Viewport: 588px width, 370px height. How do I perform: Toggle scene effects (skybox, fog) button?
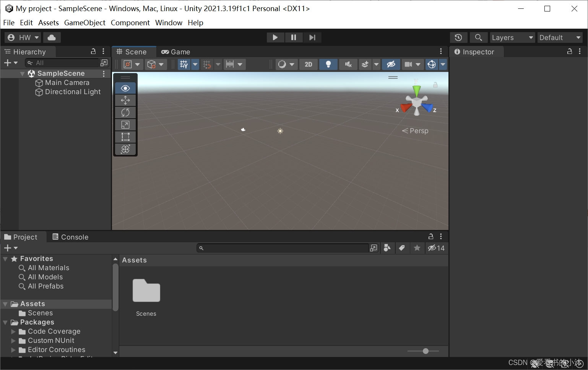[365, 64]
